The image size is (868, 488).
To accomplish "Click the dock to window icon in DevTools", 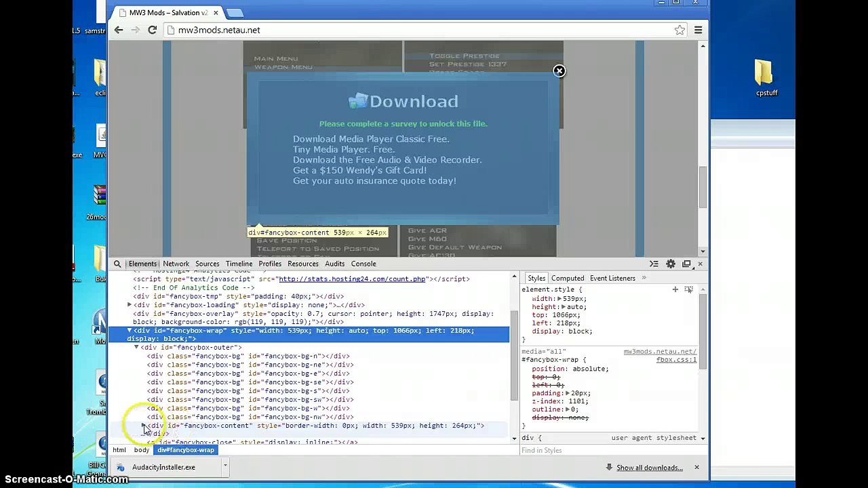I will coord(686,264).
